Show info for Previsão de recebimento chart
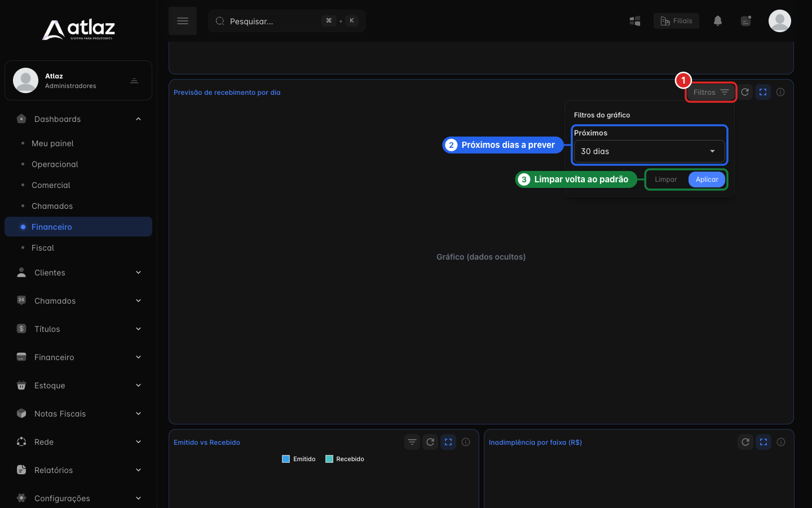This screenshot has width=812, height=508. [780, 92]
